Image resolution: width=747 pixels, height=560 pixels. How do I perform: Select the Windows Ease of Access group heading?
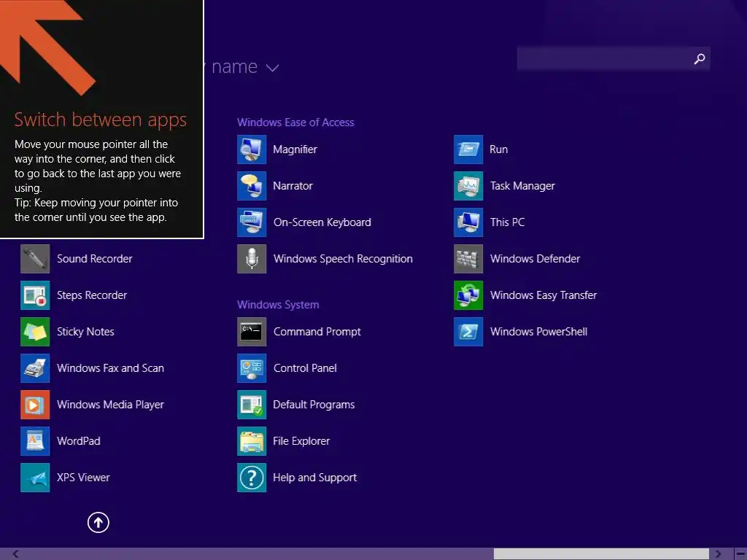[x=295, y=122]
